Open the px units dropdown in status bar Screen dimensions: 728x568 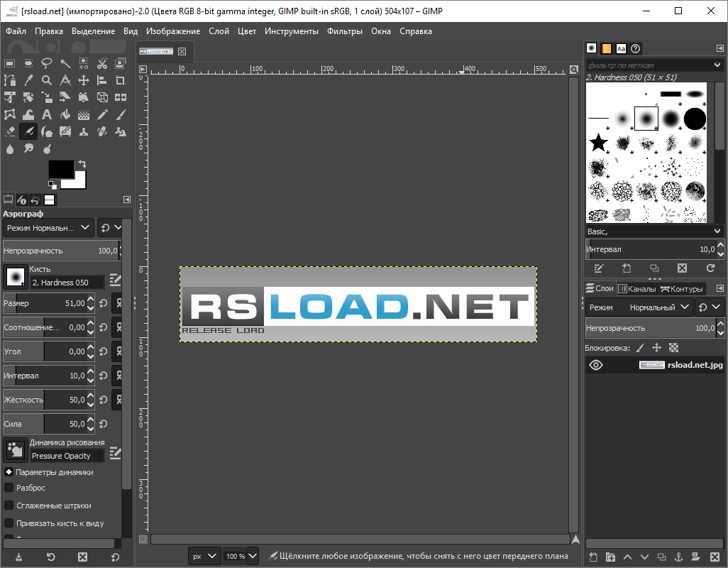click(204, 556)
